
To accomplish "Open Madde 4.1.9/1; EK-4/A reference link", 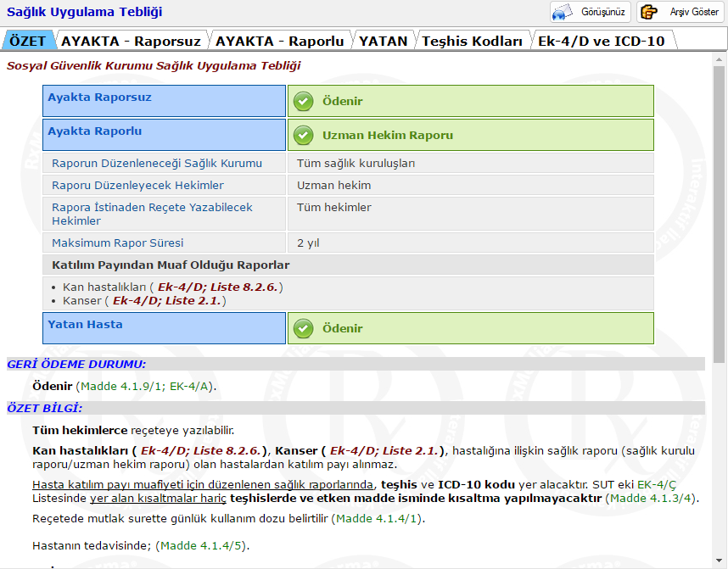I will (x=146, y=386).
